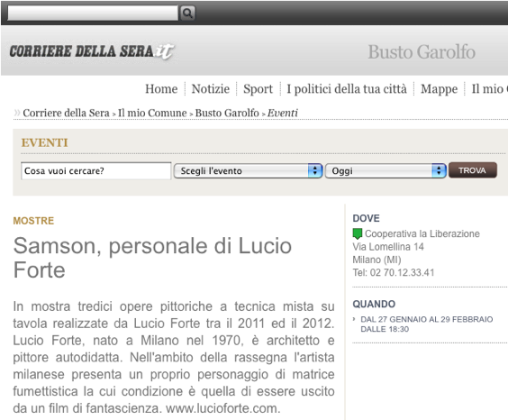Open I politici della tua città
508x420 pixels.
tap(347, 89)
